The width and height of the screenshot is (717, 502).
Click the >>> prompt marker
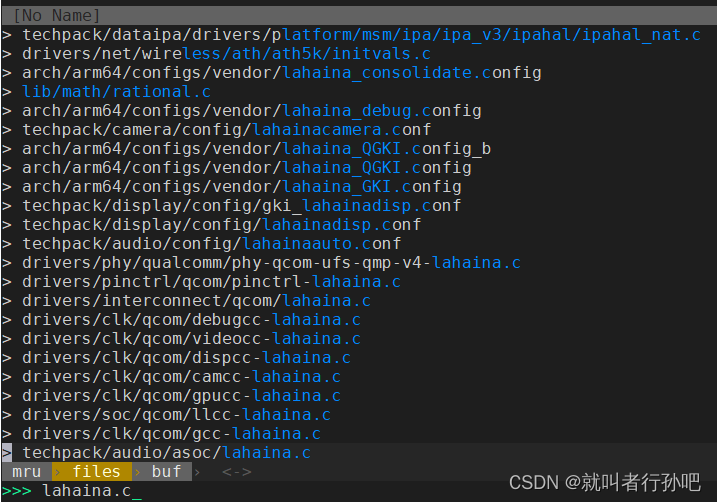click(x=16, y=491)
